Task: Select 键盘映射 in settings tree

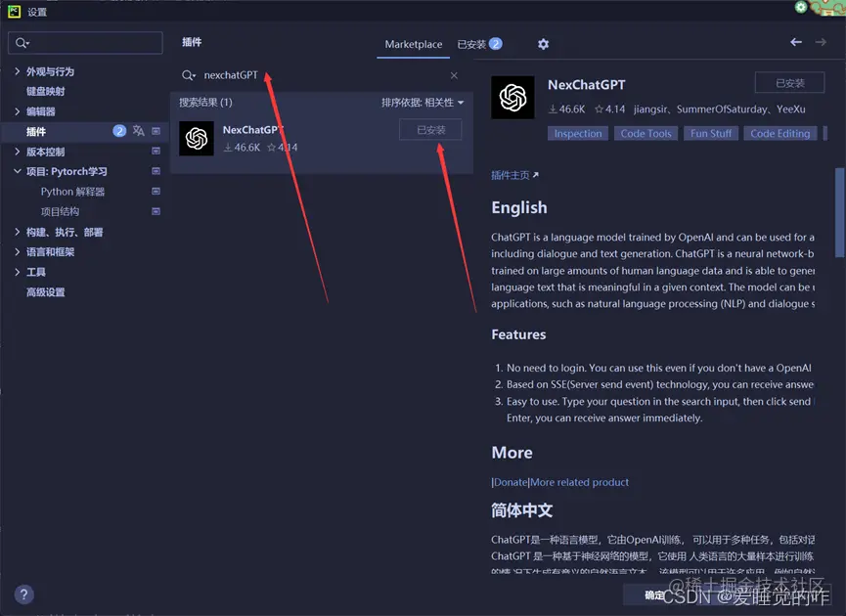Action: pos(45,91)
